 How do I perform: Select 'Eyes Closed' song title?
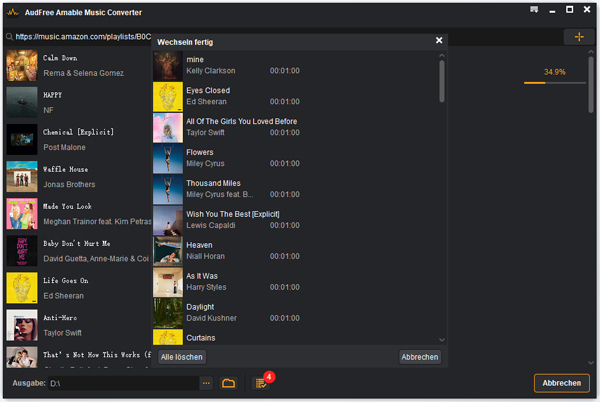[208, 90]
